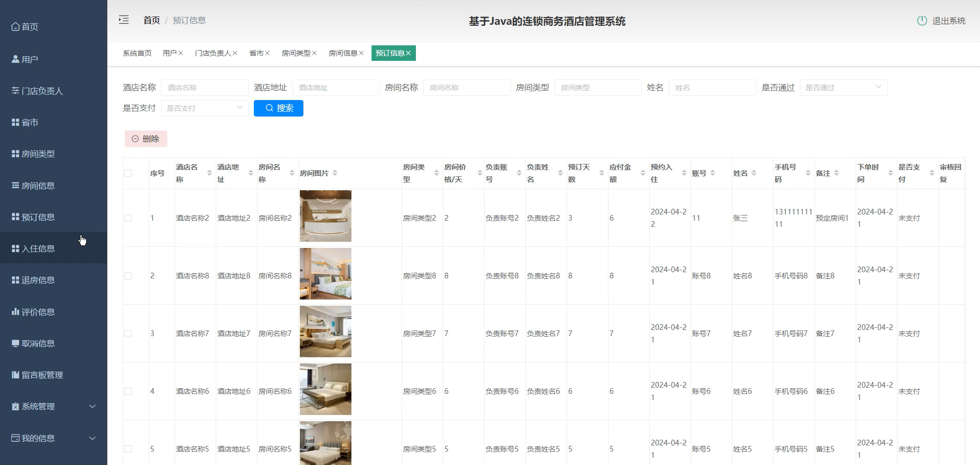Screen dimensions: 980x465
Task: Open the room image thumbnail for 房间名称7
Action: pos(326,331)
